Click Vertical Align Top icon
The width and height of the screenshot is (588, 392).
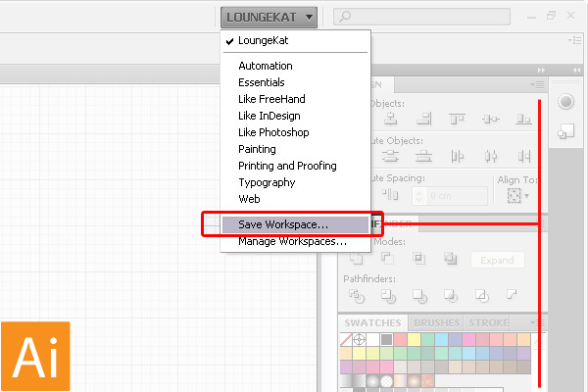tap(457, 119)
